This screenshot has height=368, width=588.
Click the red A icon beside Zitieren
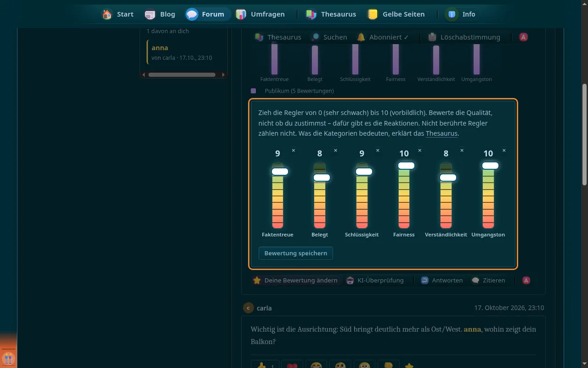point(526,280)
